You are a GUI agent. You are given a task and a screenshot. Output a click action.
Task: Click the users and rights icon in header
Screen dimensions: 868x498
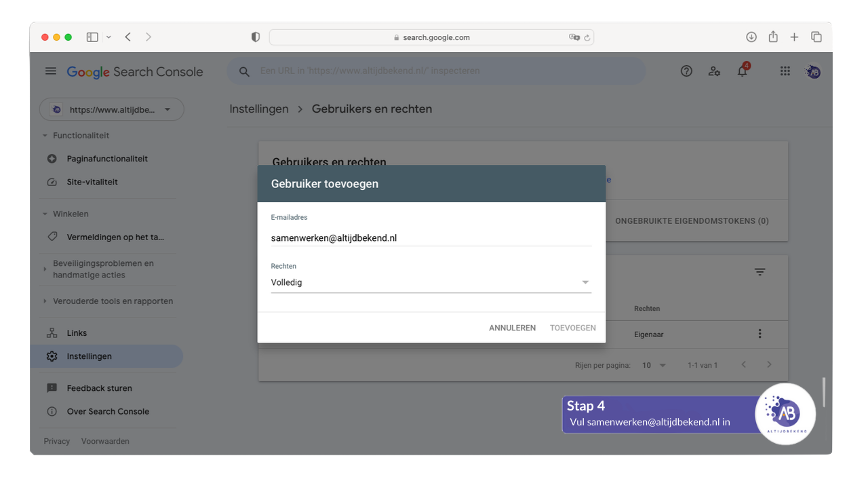[x=714, y=71]
